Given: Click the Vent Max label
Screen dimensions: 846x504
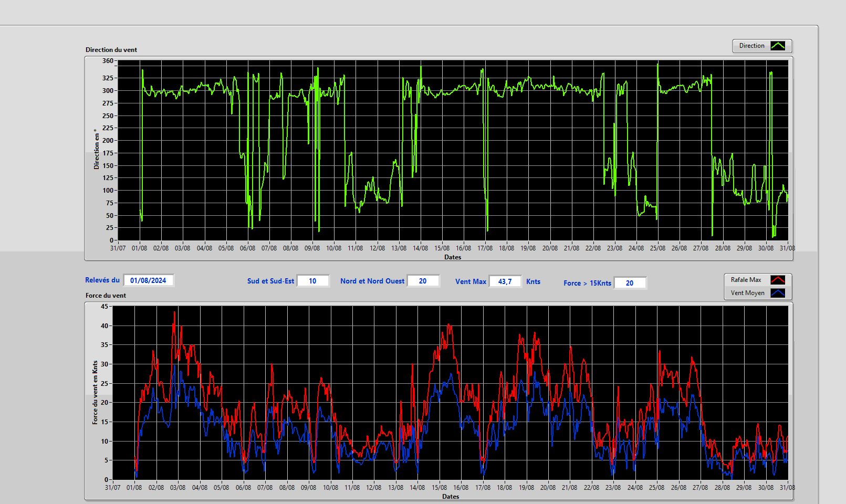Looking at the screenshot, I should coord(471,281).
